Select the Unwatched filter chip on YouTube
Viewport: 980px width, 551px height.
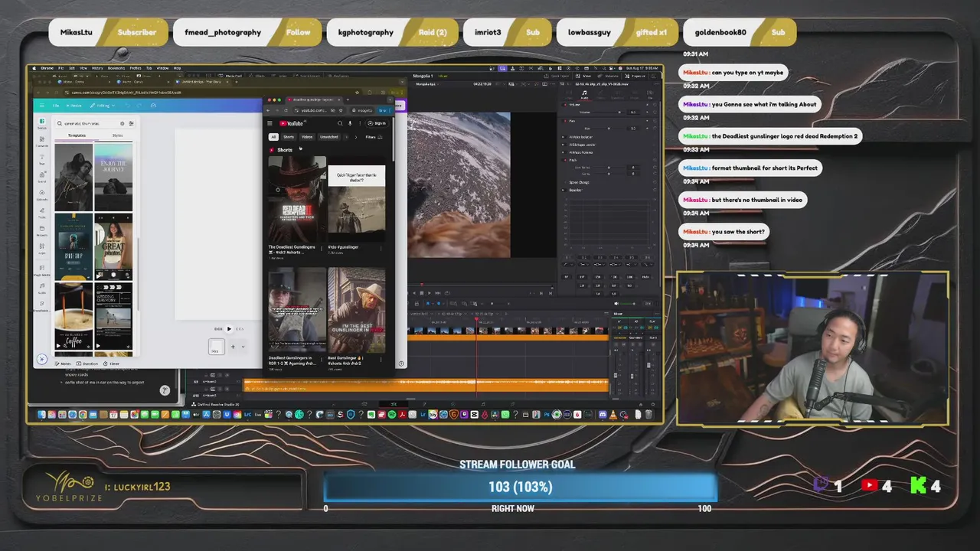click(329, 137)
